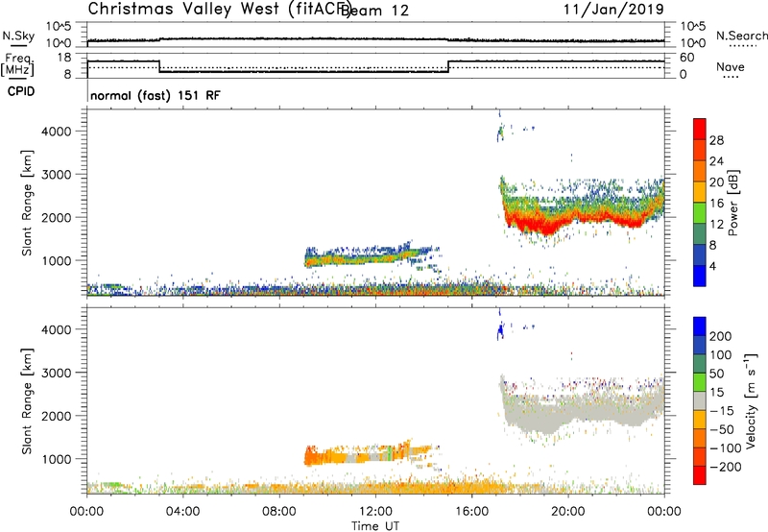This screenshot has height=532, width=768.
Task: Click the '12:00' time axis tick
Action: point(375,512)
